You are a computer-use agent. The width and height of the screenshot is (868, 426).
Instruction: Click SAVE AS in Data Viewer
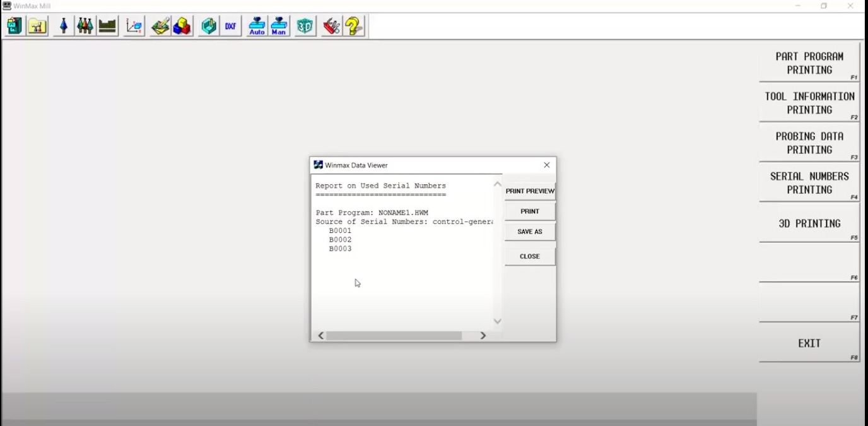coord(530,232)
